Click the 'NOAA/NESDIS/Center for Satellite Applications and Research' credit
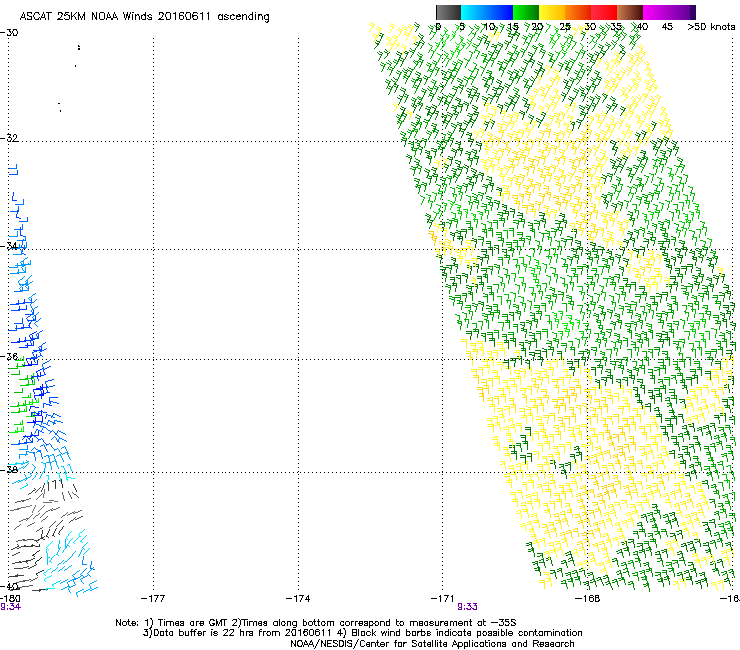 coord(432,644)
